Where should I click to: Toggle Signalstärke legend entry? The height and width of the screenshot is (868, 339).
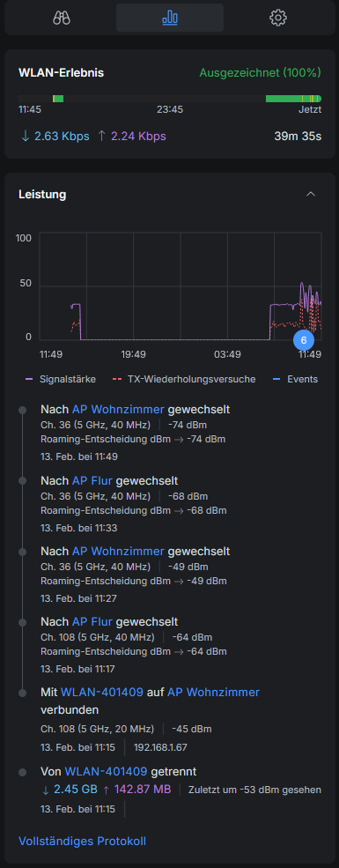pos(61,379)
